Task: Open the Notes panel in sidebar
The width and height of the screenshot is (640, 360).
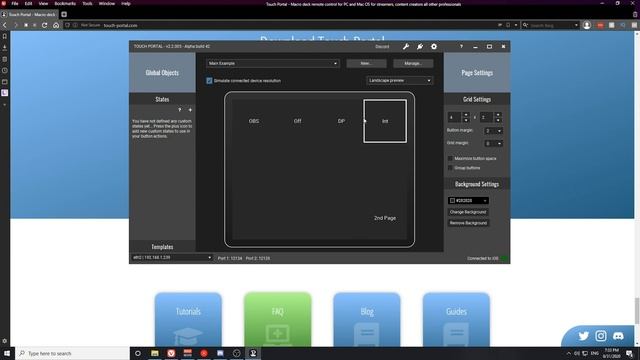Action: click(4, 59)
